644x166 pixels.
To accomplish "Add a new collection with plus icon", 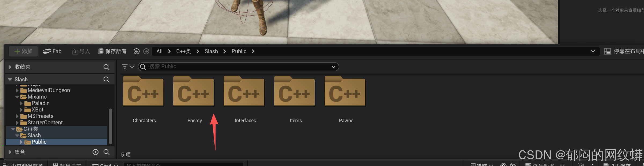I will point(96,152).
